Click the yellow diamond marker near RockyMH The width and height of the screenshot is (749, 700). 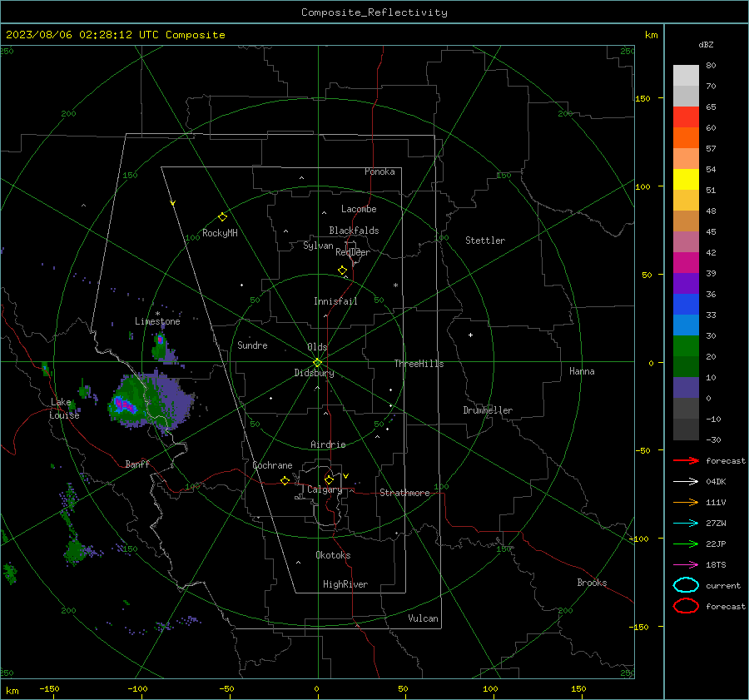[x=222, y=217]
